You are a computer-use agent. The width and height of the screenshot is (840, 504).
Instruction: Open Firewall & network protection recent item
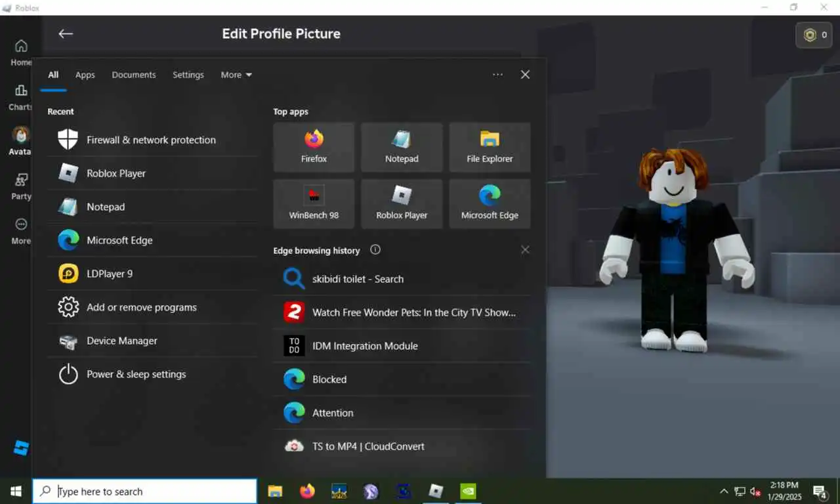[x=152, y=140]
